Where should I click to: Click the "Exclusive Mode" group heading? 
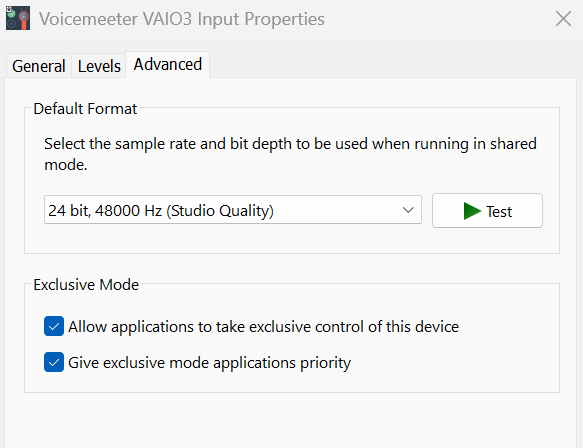tap(86, 285)
